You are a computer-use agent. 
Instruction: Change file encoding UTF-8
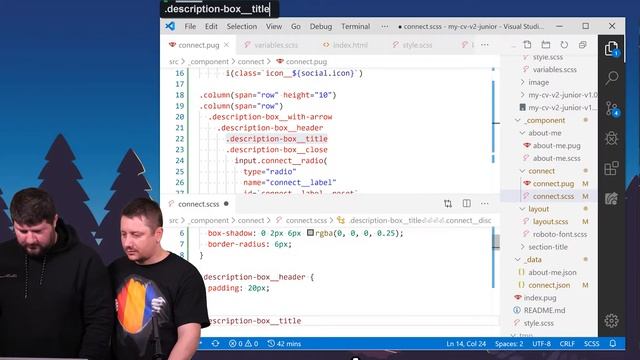tap(541, 344)
